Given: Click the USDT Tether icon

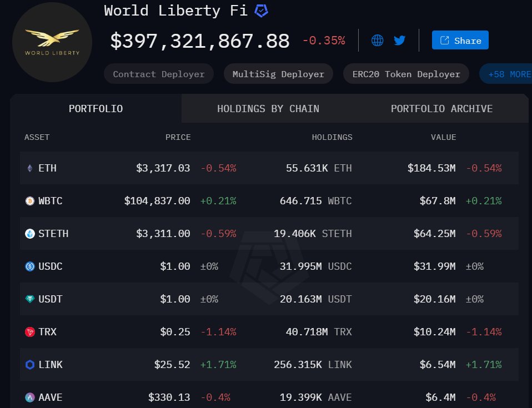Looking at the screenshot, I should tap(30, 299).
